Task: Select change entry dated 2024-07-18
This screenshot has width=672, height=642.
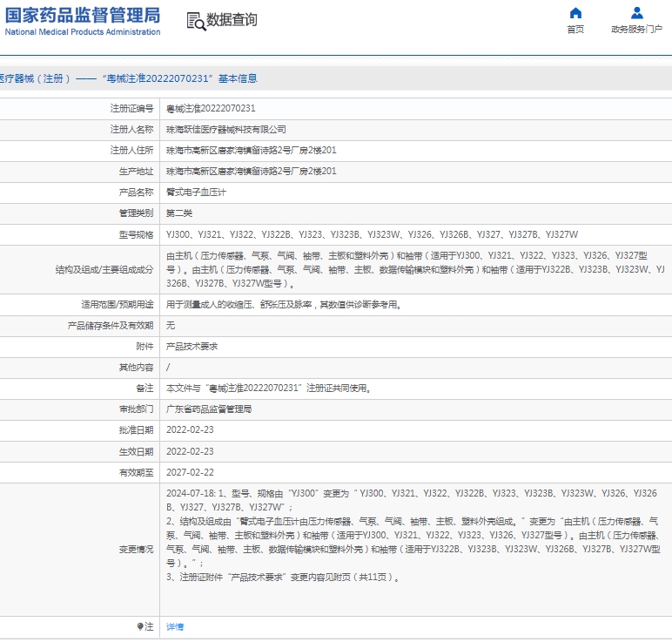Action: 412,501
